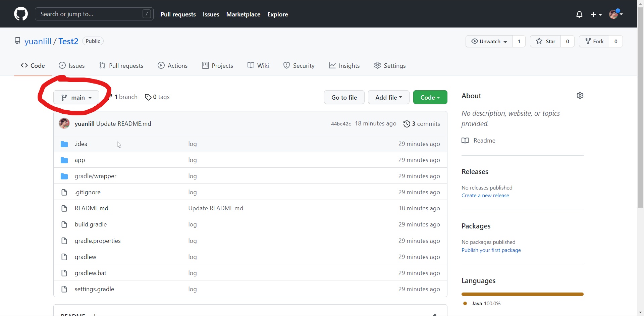Click the Go to file button
The image size is (644, 316).
coord(344,97)
